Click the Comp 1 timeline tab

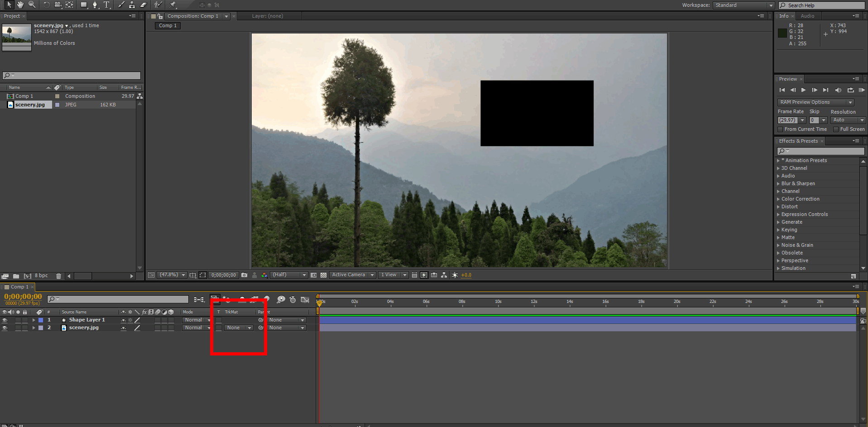tap(19, 287)
